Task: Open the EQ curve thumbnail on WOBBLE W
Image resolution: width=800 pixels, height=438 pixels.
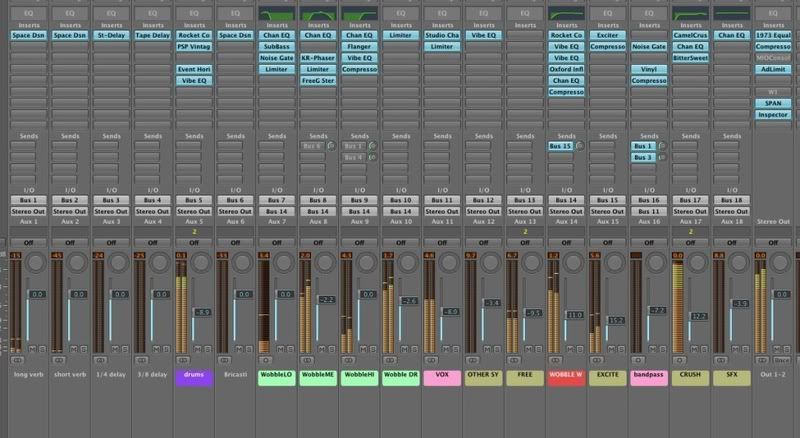Action: click(x=566, y=13)
